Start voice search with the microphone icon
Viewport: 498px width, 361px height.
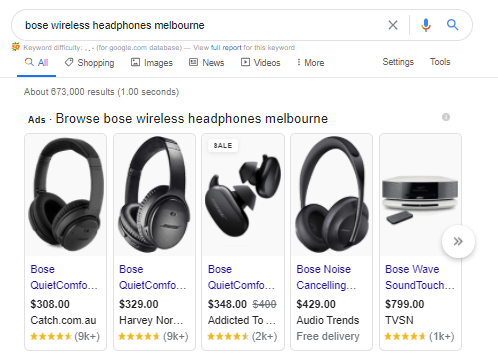tap(426, 25)
